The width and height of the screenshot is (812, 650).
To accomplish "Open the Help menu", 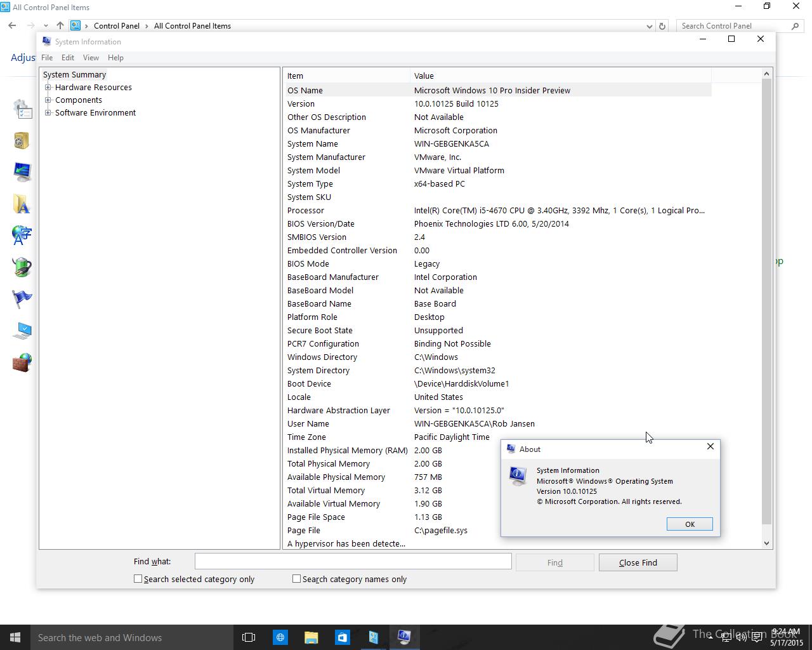I will click(x=115, y=58).
